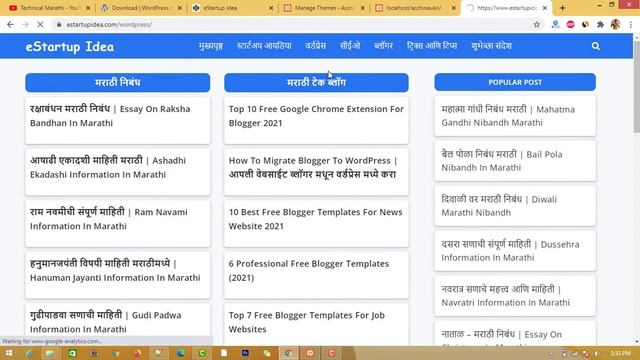640x360 pixels.
Task: Open the Gudi Padwa Information post
Action: pos(106,322)
